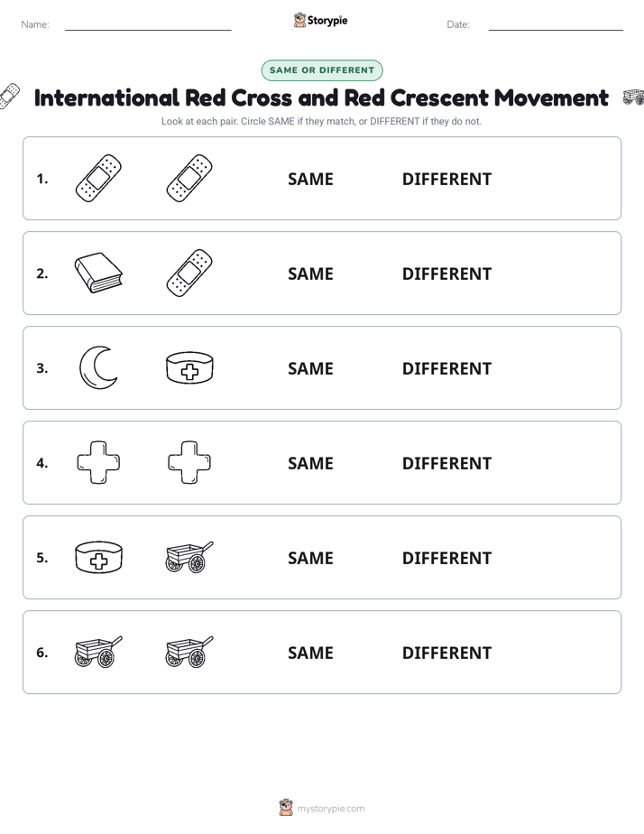Click the Storypie bear logo at top
Screen dimensions: 644x834
(x=299, y=20)
